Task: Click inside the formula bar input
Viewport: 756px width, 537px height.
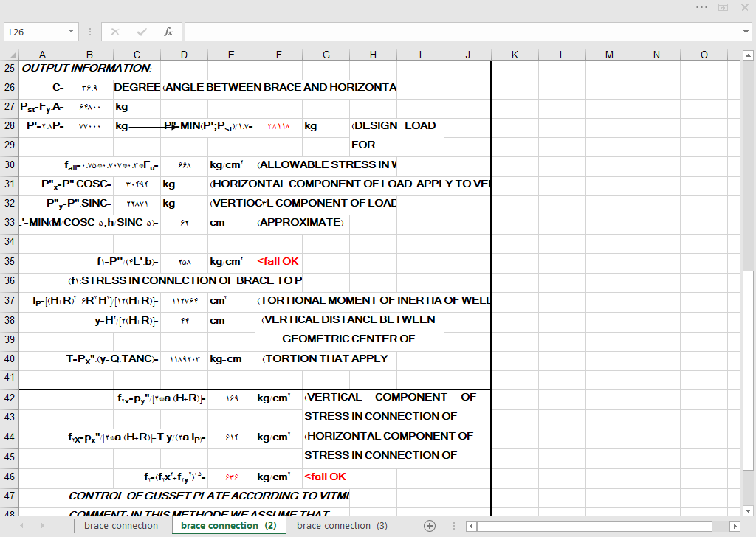Action: (x=463, y=32)
